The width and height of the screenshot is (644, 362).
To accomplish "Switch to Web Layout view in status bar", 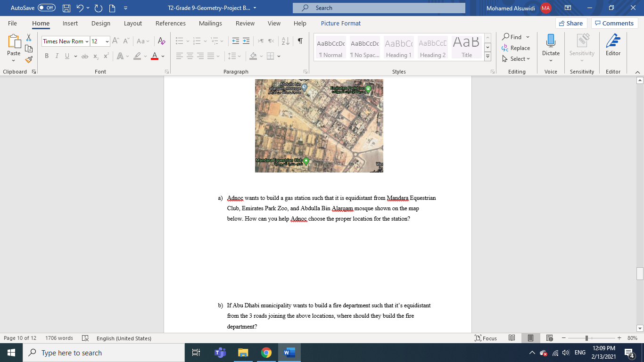I will (549, 338).
